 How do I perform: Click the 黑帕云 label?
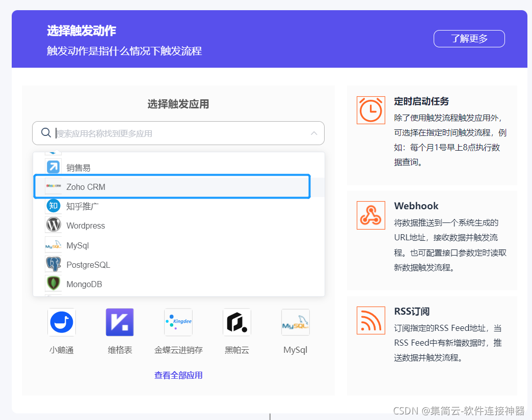pyautogui.click(x=237, y=350)
